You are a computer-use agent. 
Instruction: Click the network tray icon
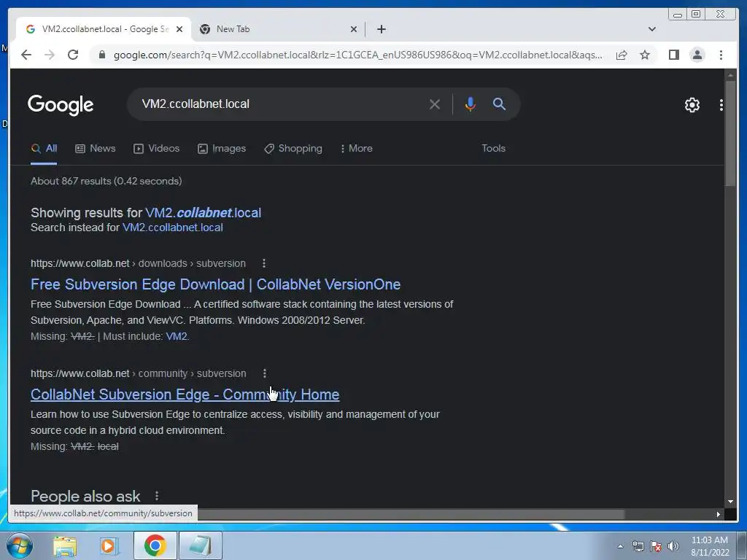pyautogui.click(x=638, y=546)
